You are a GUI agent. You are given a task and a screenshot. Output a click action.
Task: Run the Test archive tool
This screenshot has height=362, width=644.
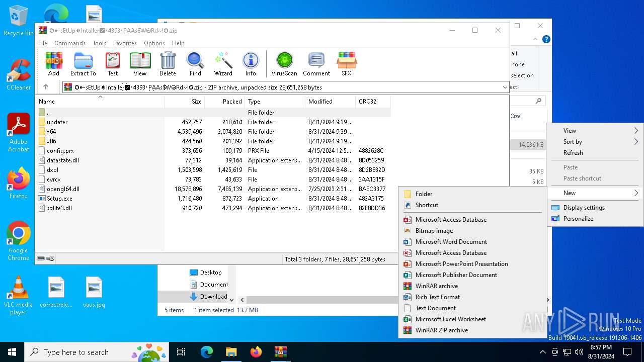(x=113, y=64)
